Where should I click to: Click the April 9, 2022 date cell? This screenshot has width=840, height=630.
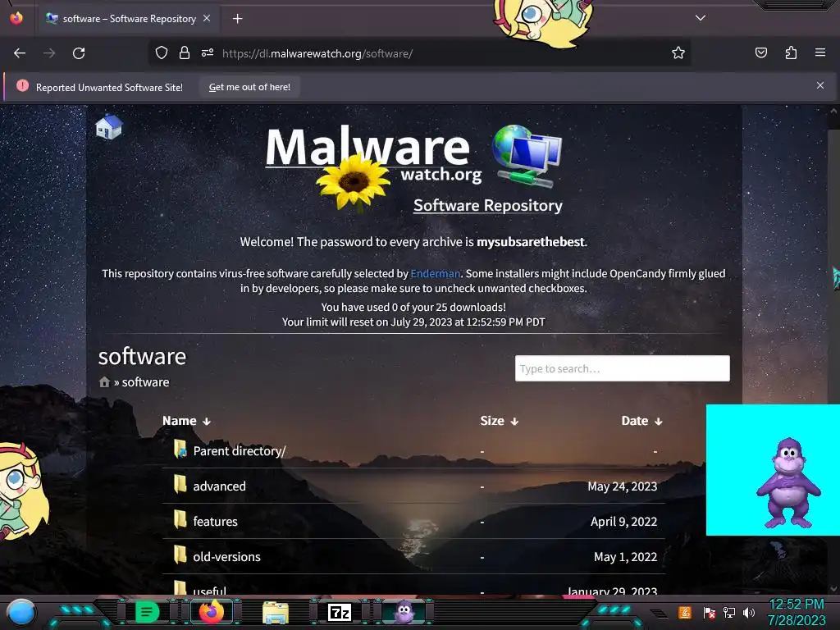(x=623, y=522)
